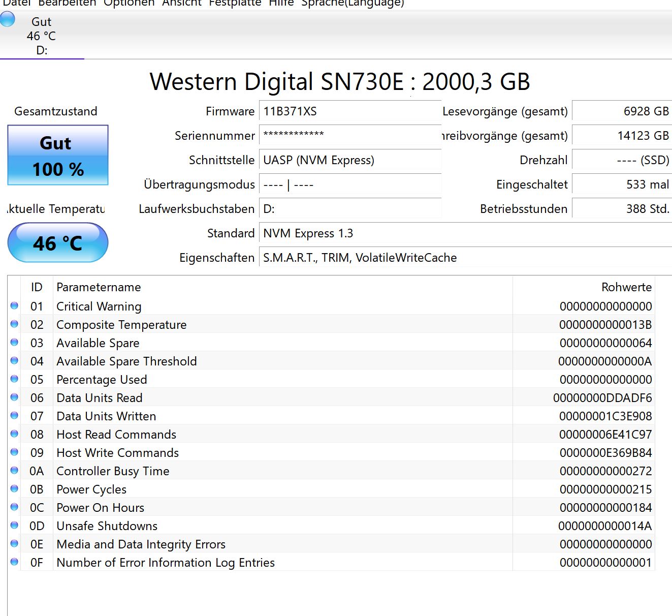Image resolution: width=672 pixels, height=616 pixels.
Task: Click the status orb for Available Spare Threshold
Action: click(x=14, y=360)
